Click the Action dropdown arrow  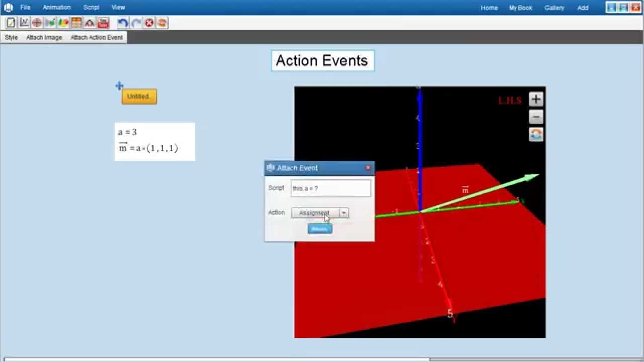tap(344, 213)
